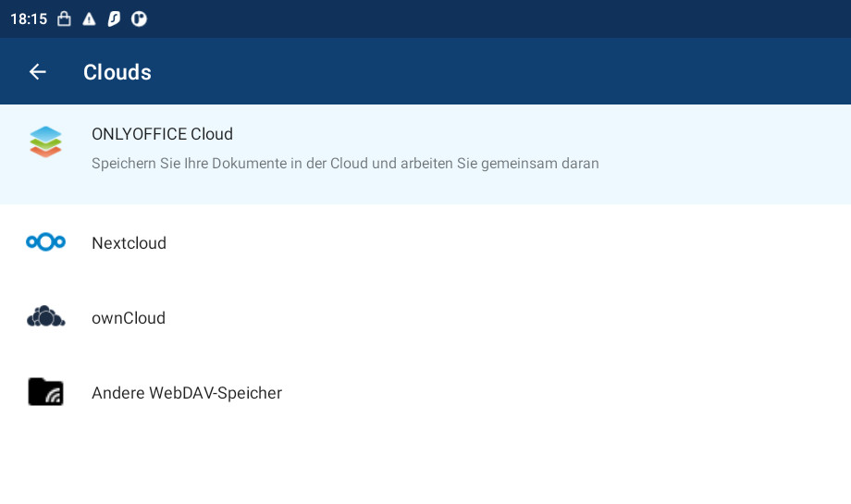Image resolution: width=851 pixels, height=504 pixels.
Task: Click the ownCloud cloud icon
Action: tap(45, 316)
